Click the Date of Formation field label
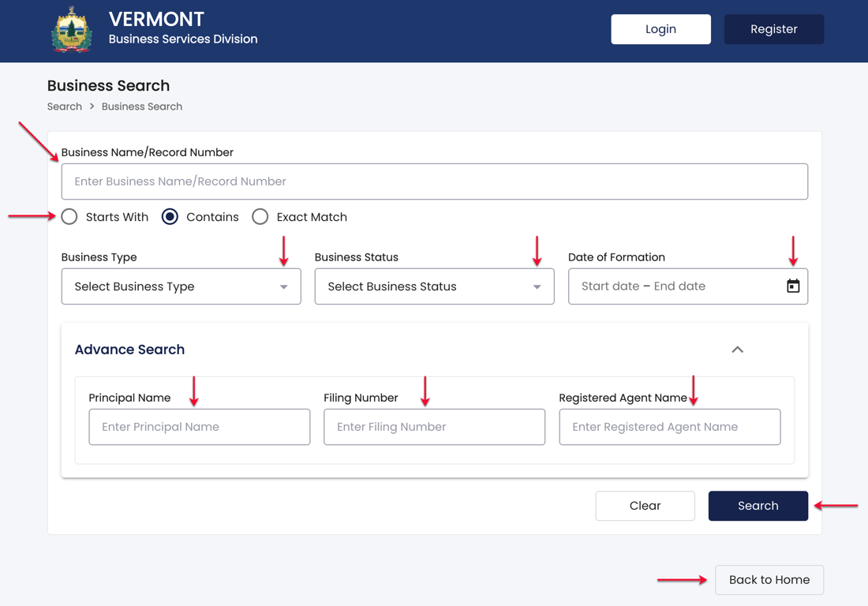 617,257
